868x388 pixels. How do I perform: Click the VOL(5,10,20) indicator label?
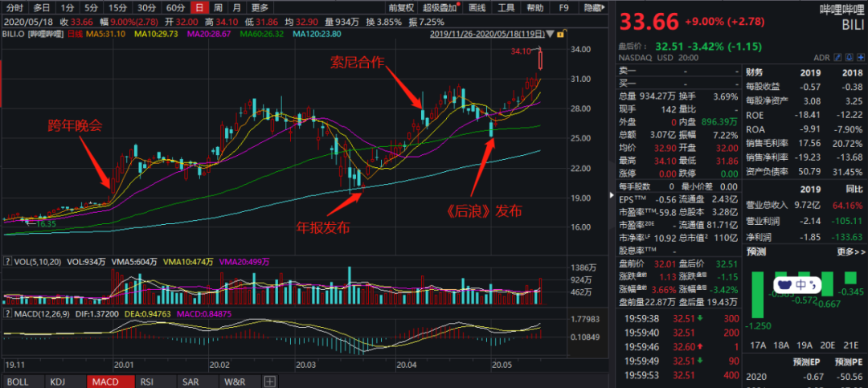pyautogui.click(x=38, y=261)
